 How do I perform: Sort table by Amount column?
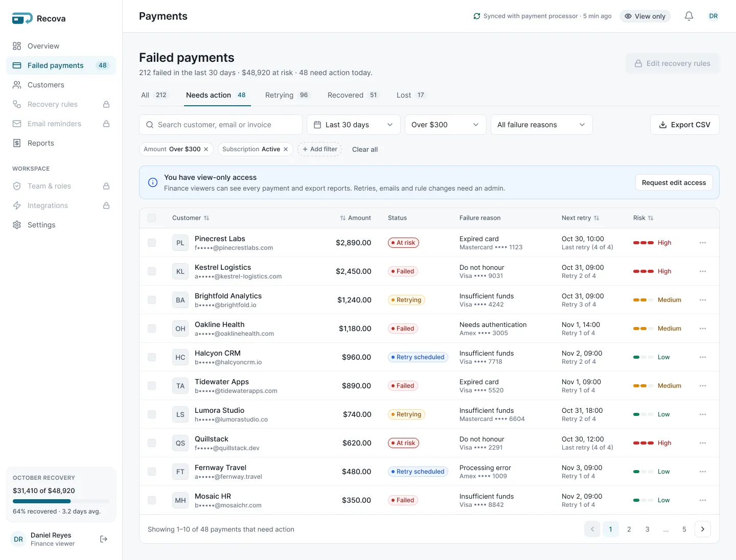[x=356, y=218]
